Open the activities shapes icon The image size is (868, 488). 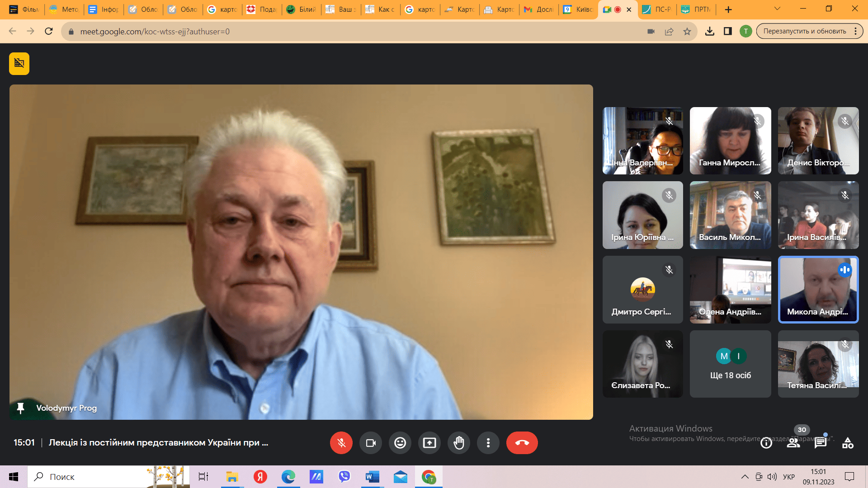pos(848,443)
